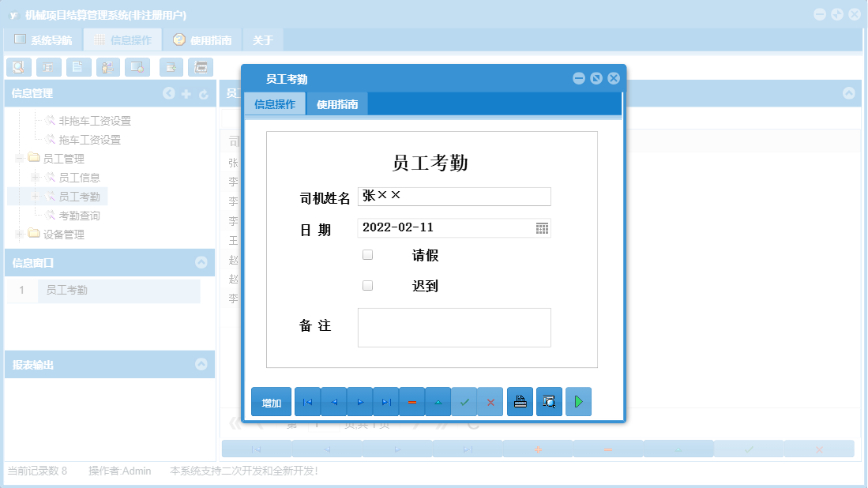This screenshot has width=868, height=488.
Task: Collapse the 信息窗口 panel
Action: pos(202,261)
